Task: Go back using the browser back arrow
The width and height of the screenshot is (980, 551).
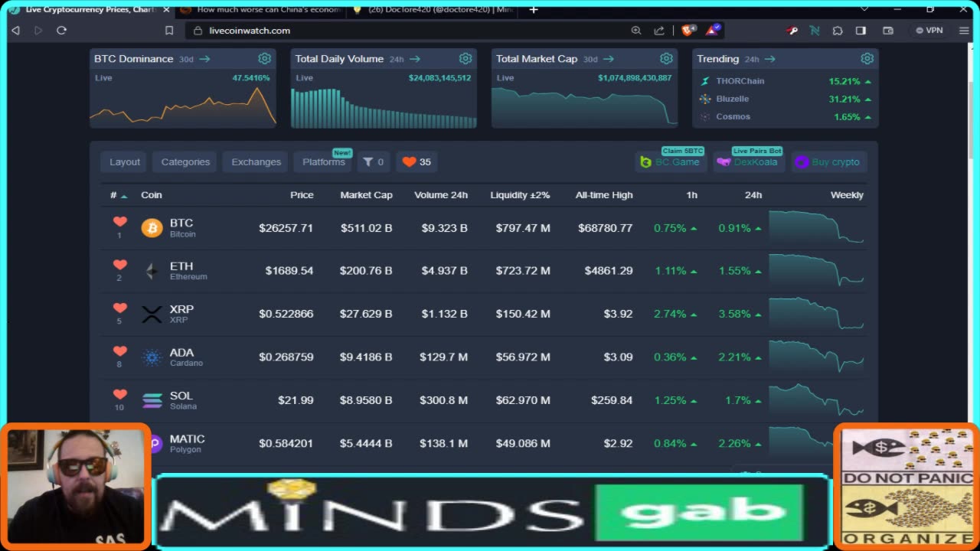Action: point(15,31)
